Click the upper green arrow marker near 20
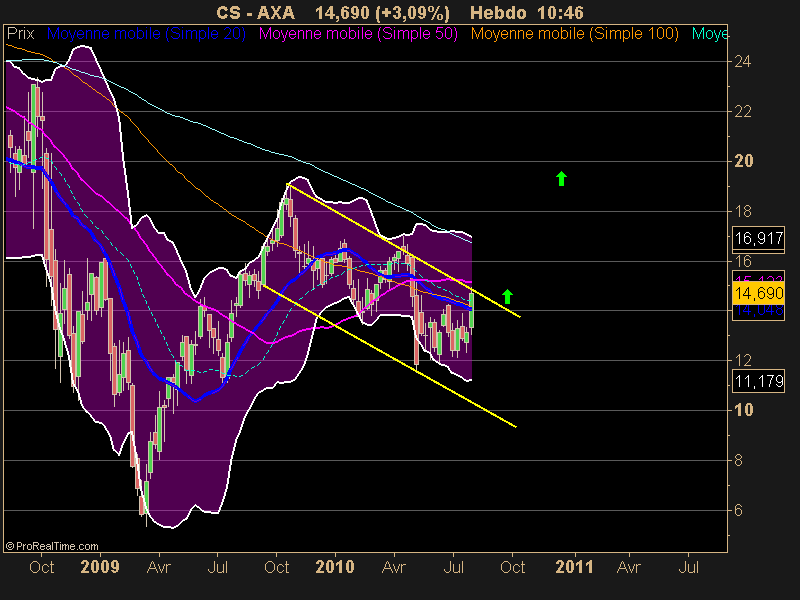800x600 pixels. point(561,179)
